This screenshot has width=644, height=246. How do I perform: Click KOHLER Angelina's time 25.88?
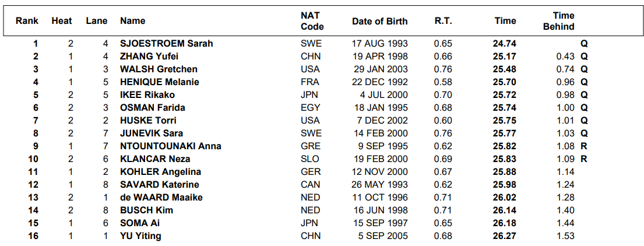pyautogui.click(x=504, y=171)
